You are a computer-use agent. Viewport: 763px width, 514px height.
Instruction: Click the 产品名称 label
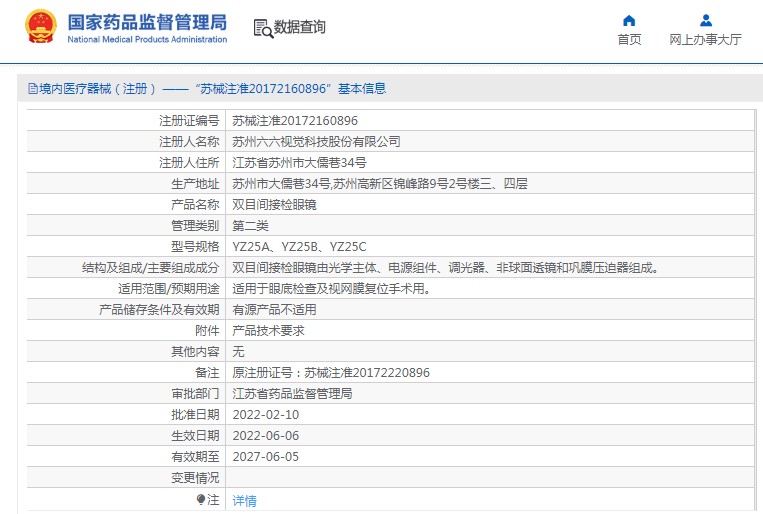point(195,204)
